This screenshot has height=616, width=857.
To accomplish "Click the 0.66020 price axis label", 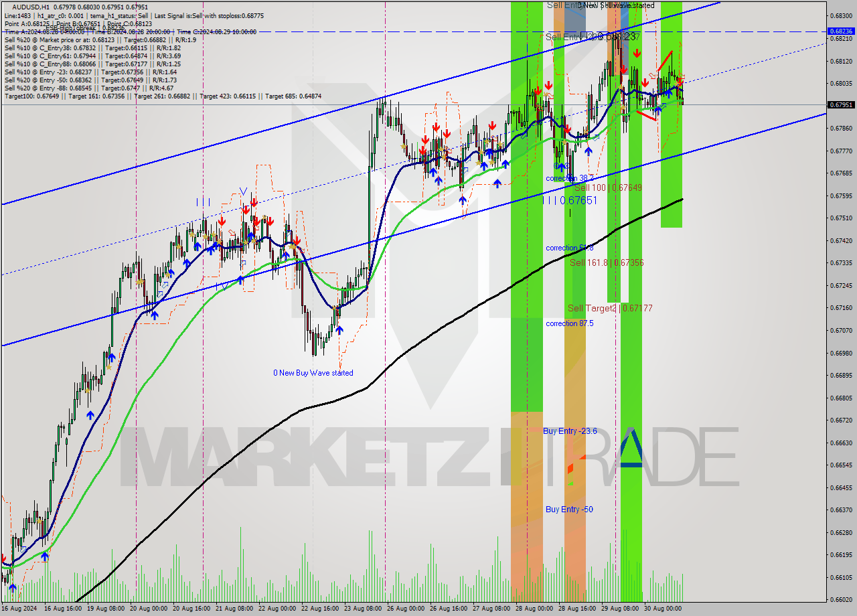I will coord(841,599).
